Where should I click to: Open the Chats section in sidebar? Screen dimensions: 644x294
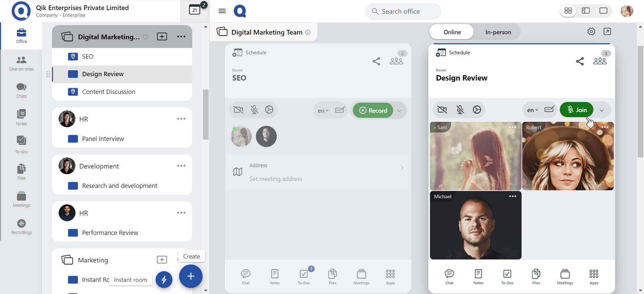click(21, 90)
